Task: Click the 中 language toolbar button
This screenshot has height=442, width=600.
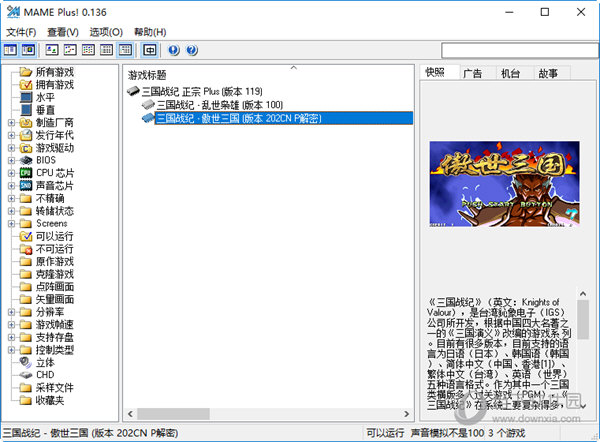Action: pyautogui.click(x=150, y=50)
